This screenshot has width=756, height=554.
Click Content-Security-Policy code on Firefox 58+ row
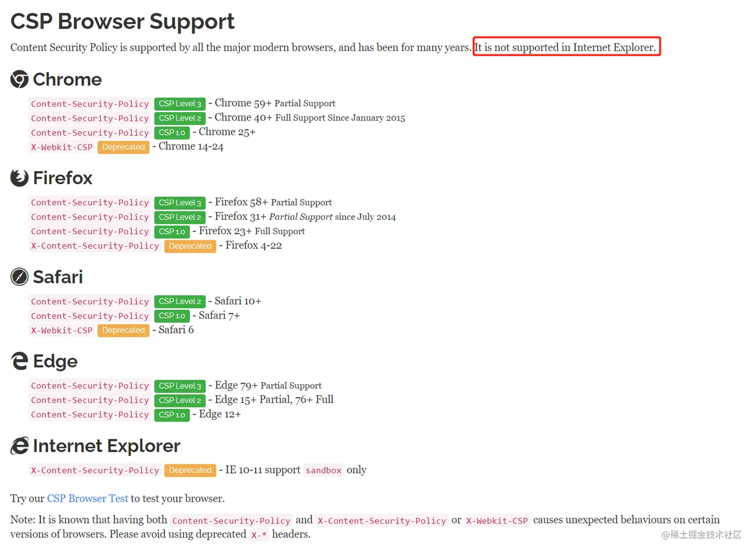90,203
